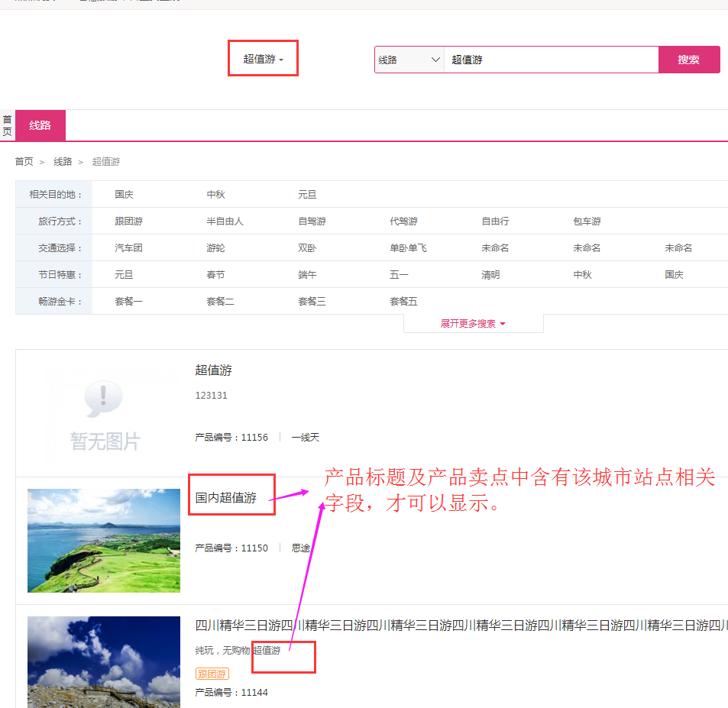
Task: Filter by 跟团游 travel mode
Action: [128, 221]
